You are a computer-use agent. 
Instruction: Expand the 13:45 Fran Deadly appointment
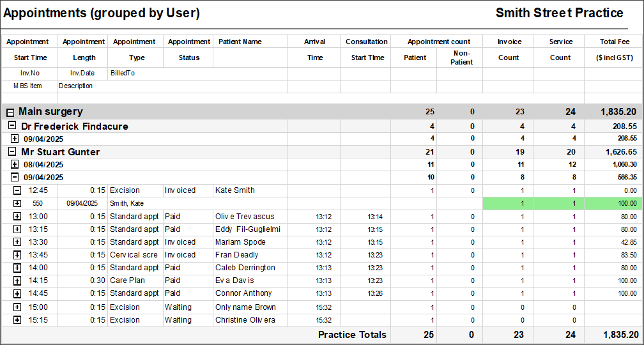pos(17,255)
